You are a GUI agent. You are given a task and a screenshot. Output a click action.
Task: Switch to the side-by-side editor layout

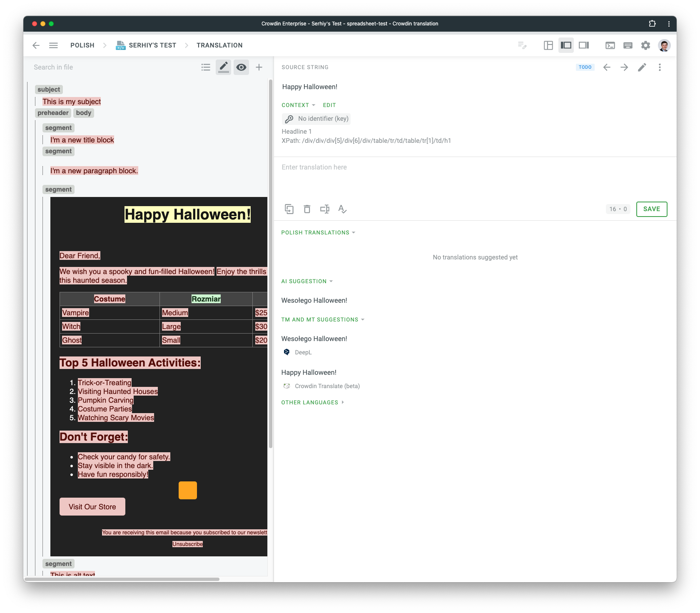tap(548, 45)
